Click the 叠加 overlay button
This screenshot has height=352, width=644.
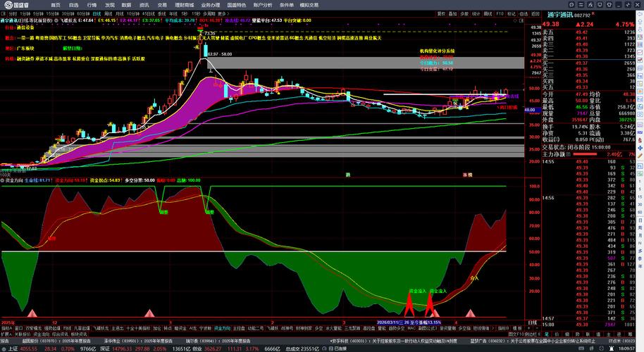point(452,13)
